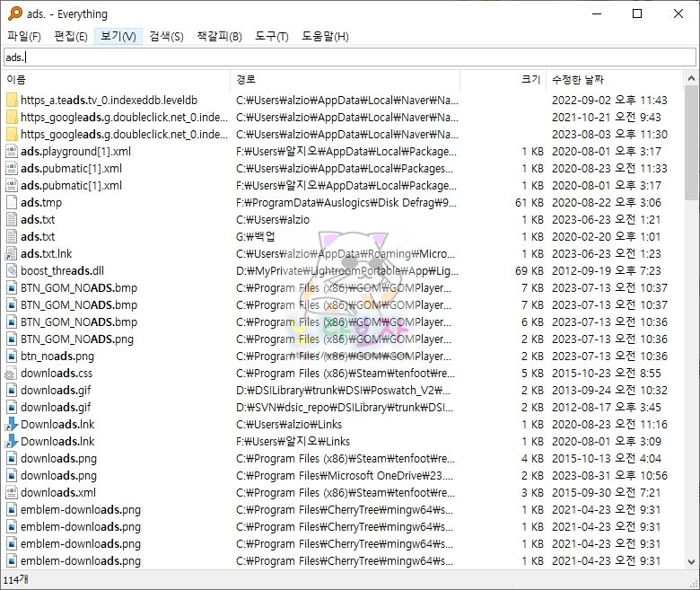The image size is (700, 590).
Task: Click XML icon of ads.playground[1].xml
Action: (x=12, y=151)
